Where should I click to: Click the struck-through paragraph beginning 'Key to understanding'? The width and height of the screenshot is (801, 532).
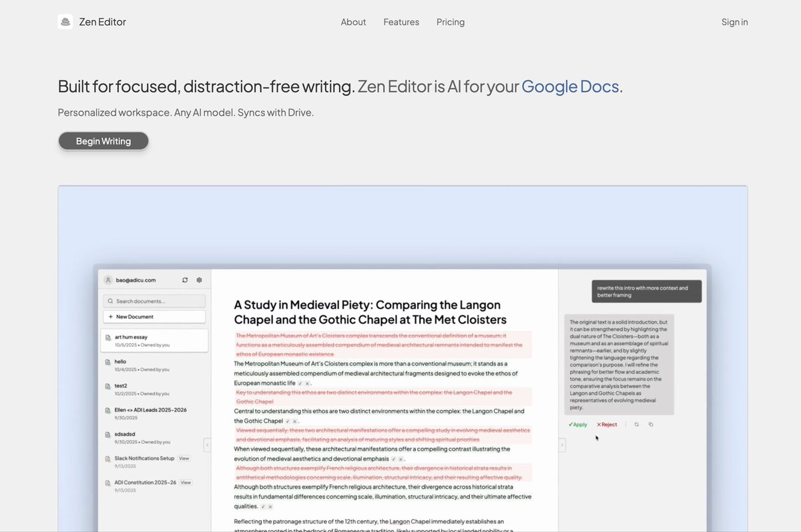(383, 397)
